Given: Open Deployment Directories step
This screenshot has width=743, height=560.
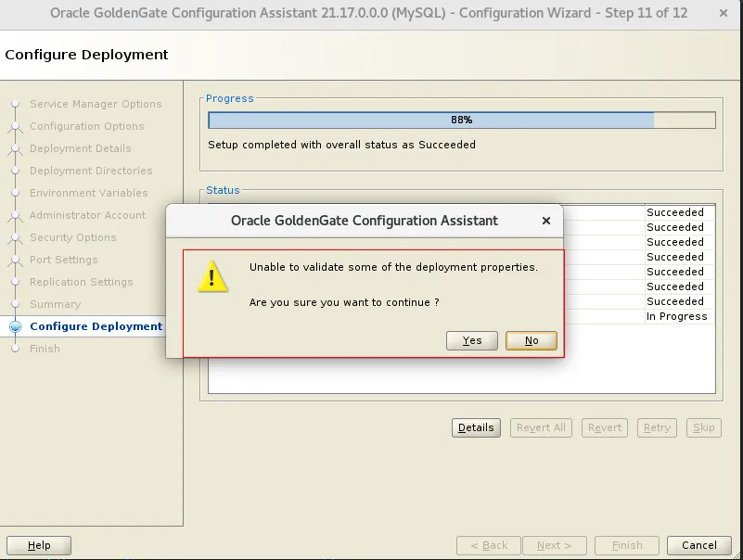Looking at the screenshot, I should [91, 171].
